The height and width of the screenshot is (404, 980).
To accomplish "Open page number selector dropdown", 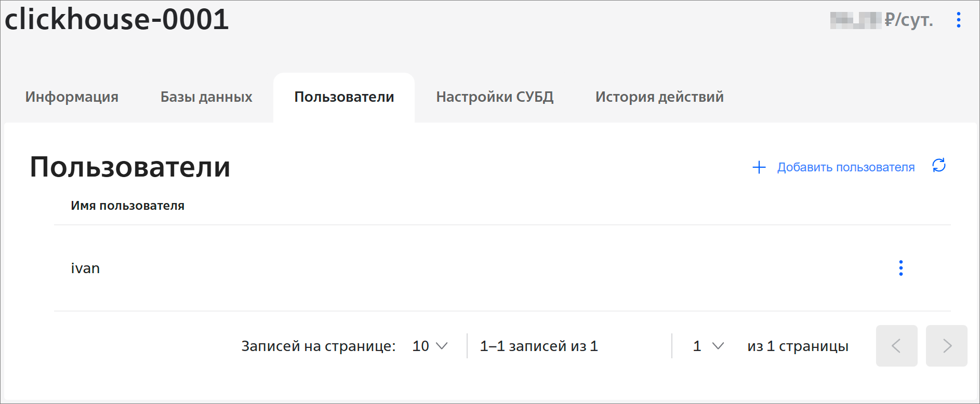I will tap(709, 346).
